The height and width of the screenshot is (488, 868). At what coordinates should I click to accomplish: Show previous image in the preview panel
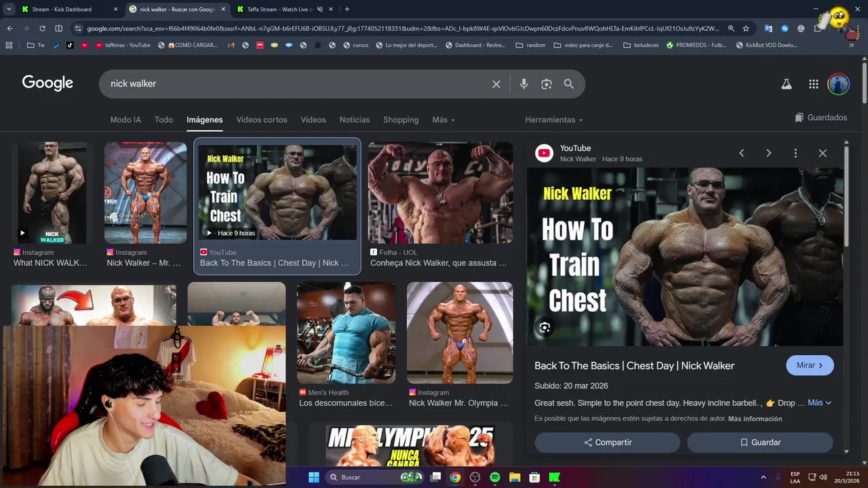pyautogui.click(x=741, y=153)
